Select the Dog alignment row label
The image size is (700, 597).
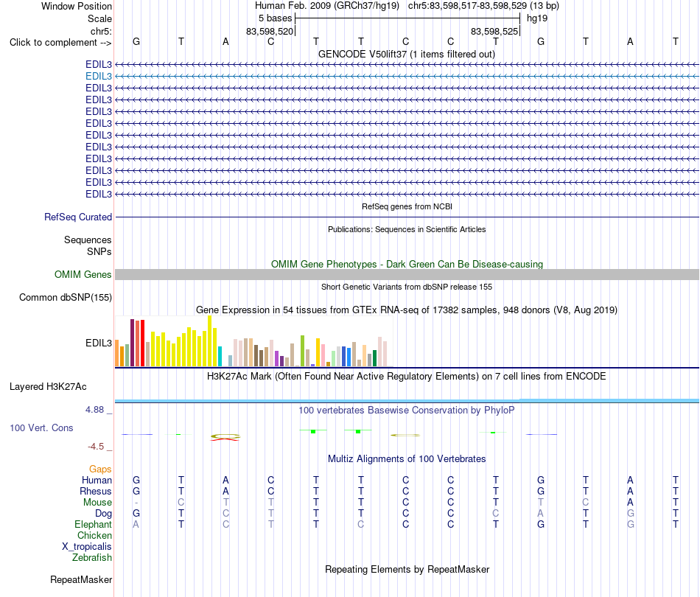(103, 514)
